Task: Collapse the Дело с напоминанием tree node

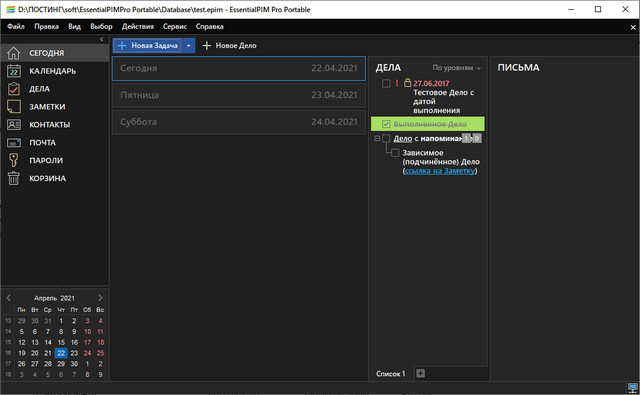Action: coord(377,139)
